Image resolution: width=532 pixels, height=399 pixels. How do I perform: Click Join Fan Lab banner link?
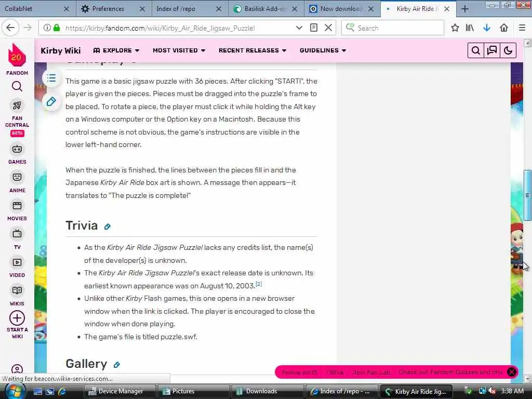371,372
